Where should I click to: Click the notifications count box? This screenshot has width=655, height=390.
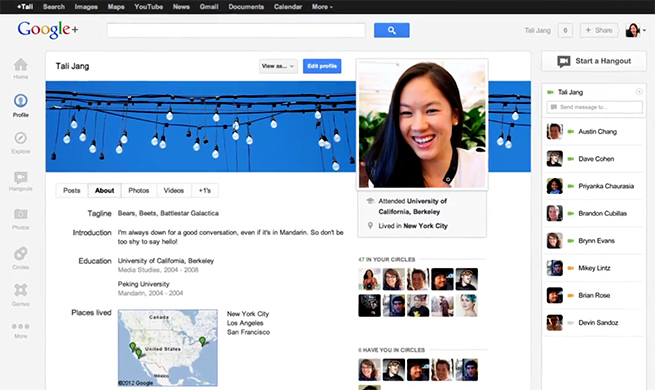(565, 30)
